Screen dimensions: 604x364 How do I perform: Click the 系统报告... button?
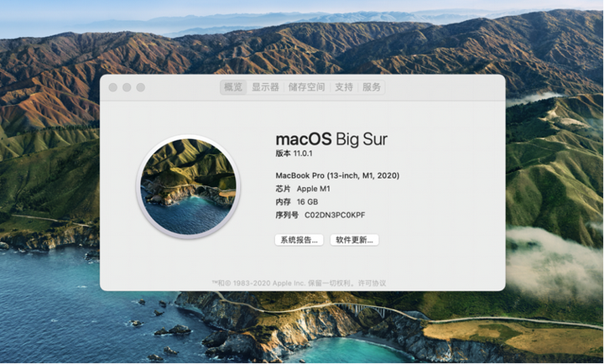click(299, 240)
